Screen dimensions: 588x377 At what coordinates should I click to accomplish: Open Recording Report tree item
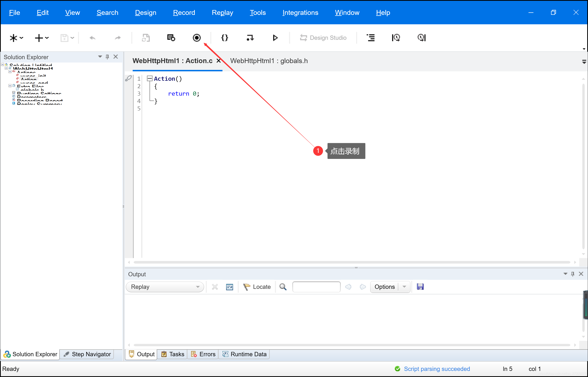40,100
